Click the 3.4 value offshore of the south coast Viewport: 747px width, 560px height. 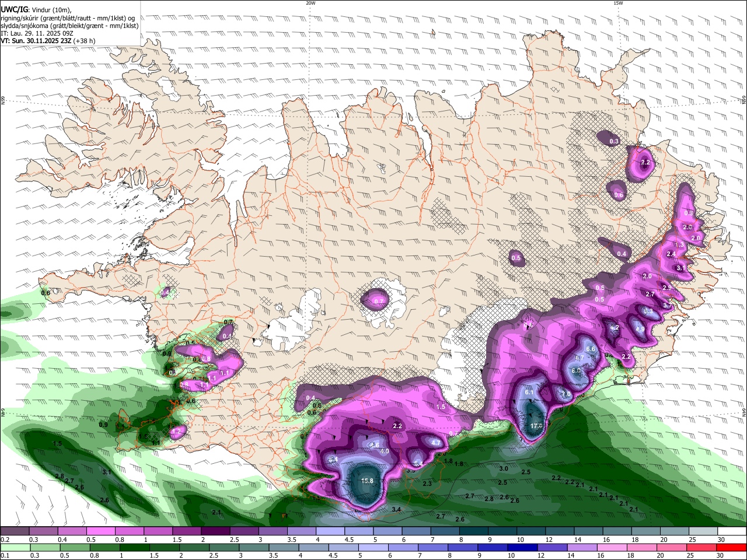[396, 510]
